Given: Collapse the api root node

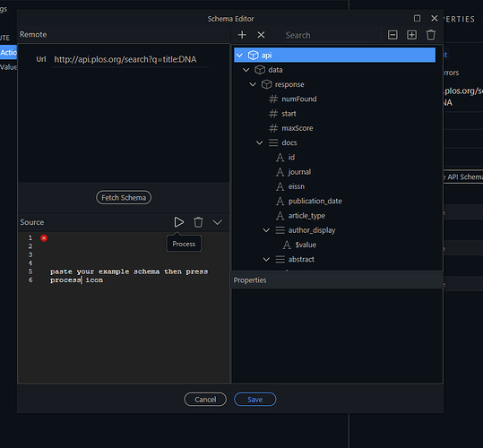Looking at the screenshot, I should point(239,56).
